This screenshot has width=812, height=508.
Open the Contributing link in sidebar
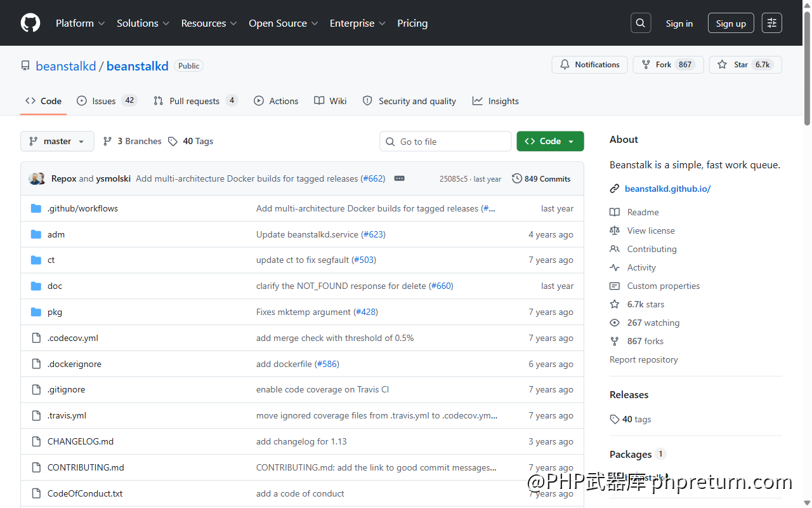pyautogui.click(x=643, y=249)
